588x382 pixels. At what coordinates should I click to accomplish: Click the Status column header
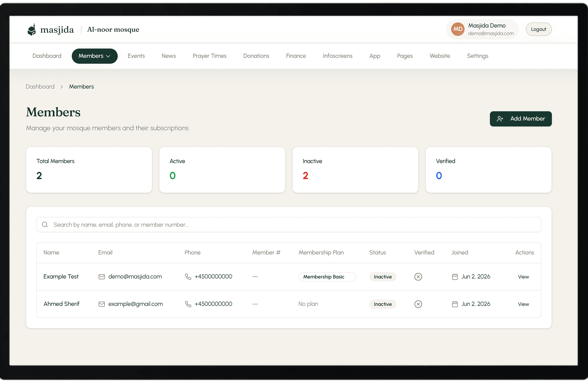(x=378, y=252)
